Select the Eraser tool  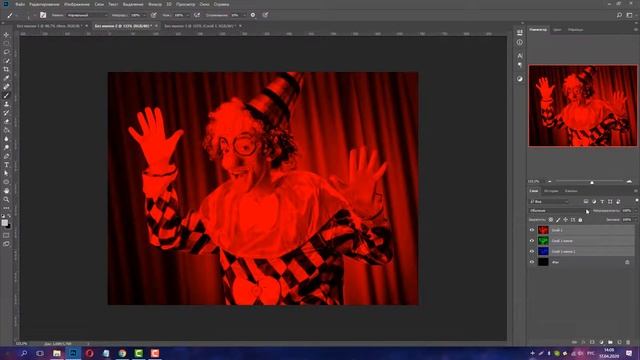[x=6, y=121]
